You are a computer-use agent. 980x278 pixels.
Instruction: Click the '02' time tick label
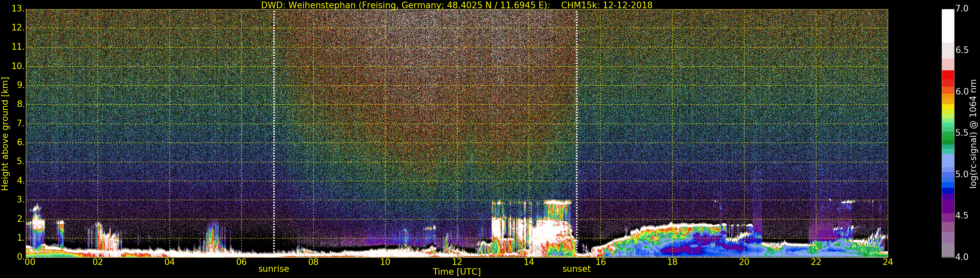pos(98,262)
